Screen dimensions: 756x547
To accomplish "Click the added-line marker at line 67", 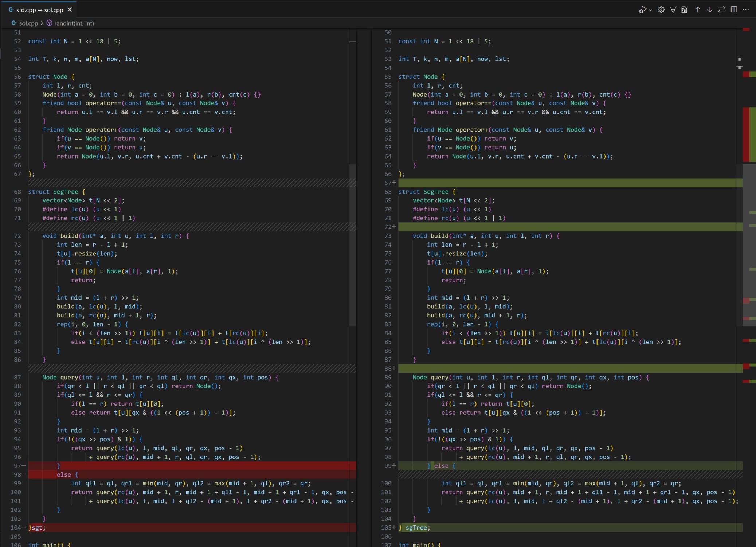I will [394, 183].
